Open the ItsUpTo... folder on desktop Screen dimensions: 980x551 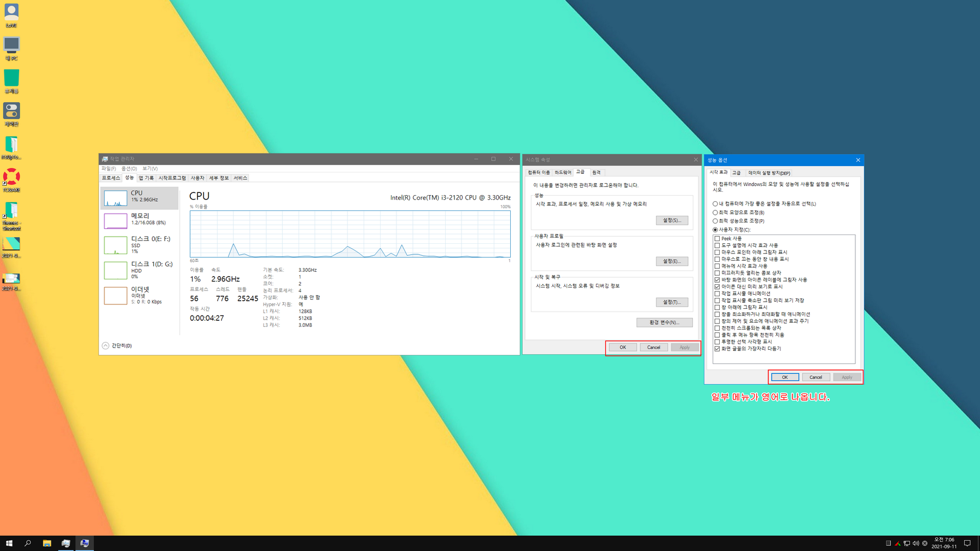coord(11,148)
